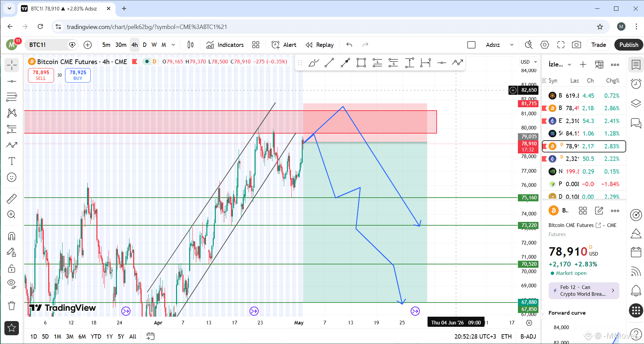Open the notifications bell panel

click(x=636, y=290)
